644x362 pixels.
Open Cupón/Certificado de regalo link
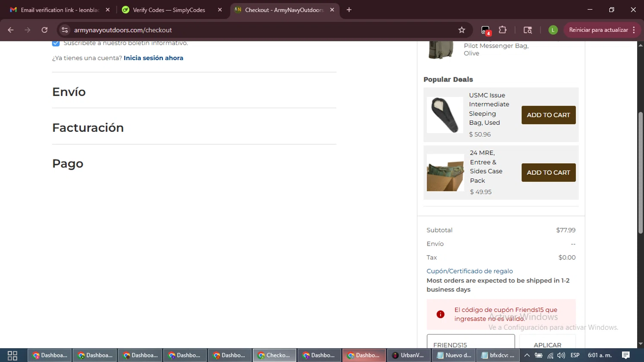point(469,271)
